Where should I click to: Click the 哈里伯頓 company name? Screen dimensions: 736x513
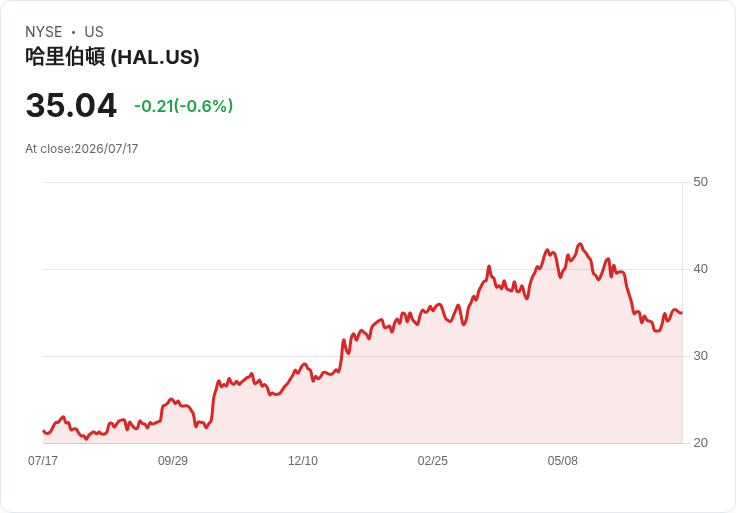[x=65, y=57]
